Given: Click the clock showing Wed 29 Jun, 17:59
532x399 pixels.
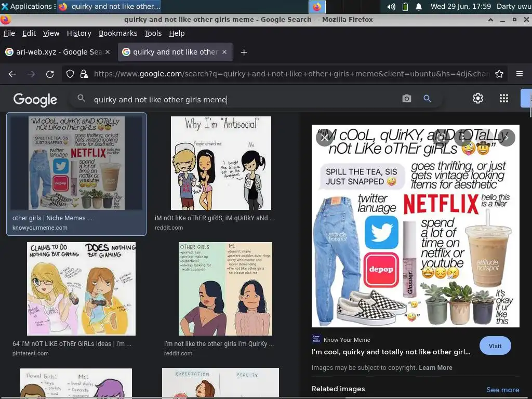Looking at the screenshot, I should click(x=460, y=6).
